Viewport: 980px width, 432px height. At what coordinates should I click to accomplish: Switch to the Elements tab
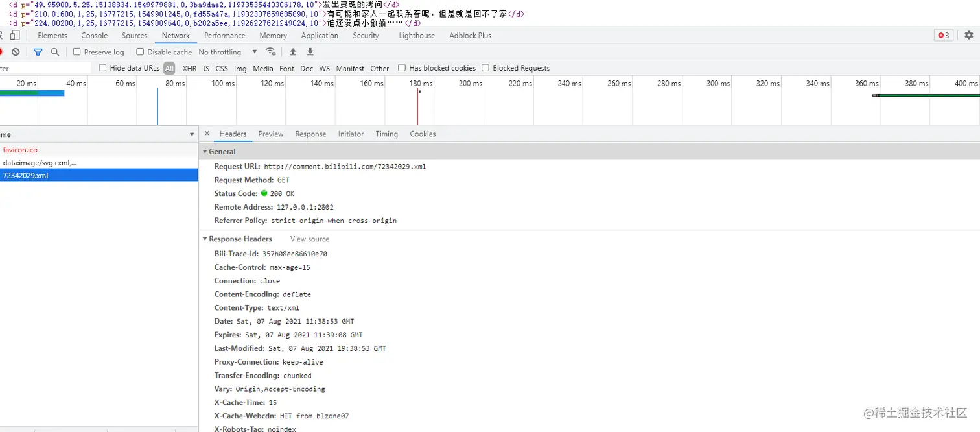[x=52, y=36]
